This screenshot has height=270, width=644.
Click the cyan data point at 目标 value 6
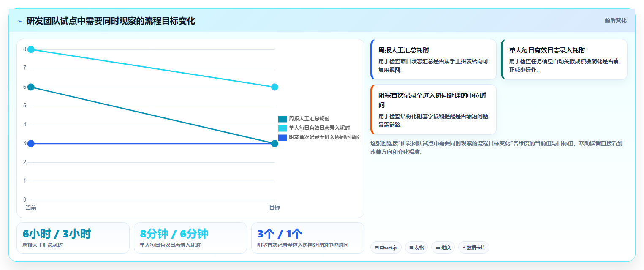pyautogui.click(x=274, y=87)
